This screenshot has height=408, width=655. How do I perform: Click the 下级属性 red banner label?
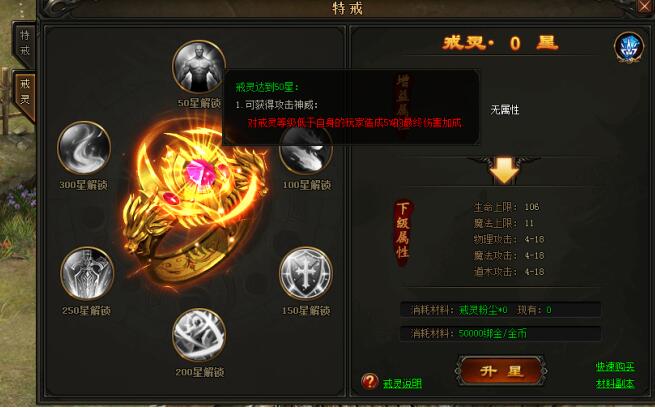[x=403, y=233]
